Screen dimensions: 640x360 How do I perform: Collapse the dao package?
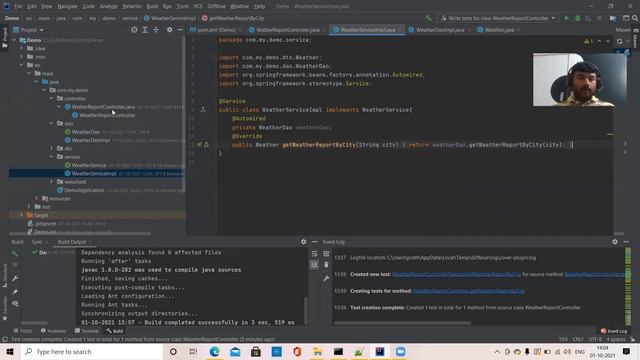(51, 123)
